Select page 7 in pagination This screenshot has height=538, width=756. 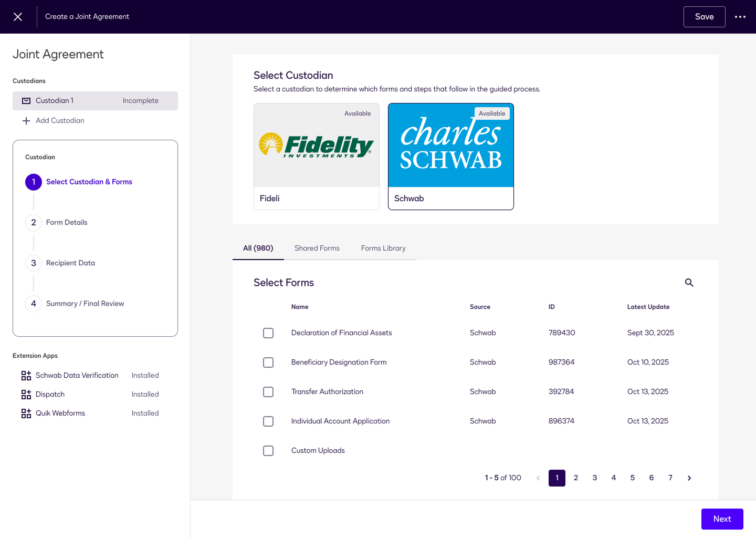click(x=670, y=478)
